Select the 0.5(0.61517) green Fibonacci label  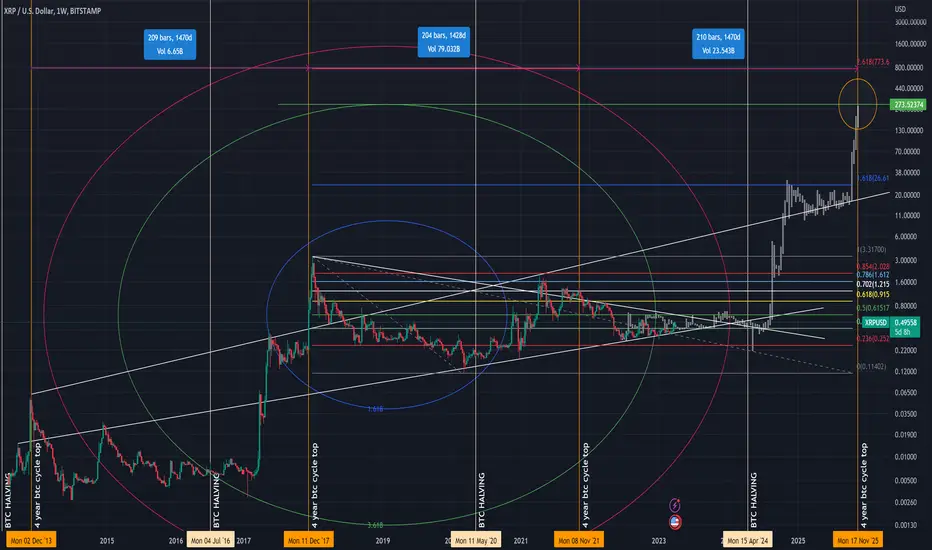click(x=873, y=307)
